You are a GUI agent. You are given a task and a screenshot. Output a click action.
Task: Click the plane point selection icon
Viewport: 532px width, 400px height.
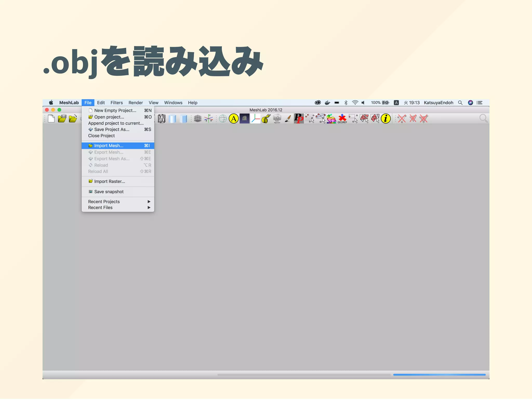(x=321, y=118)
